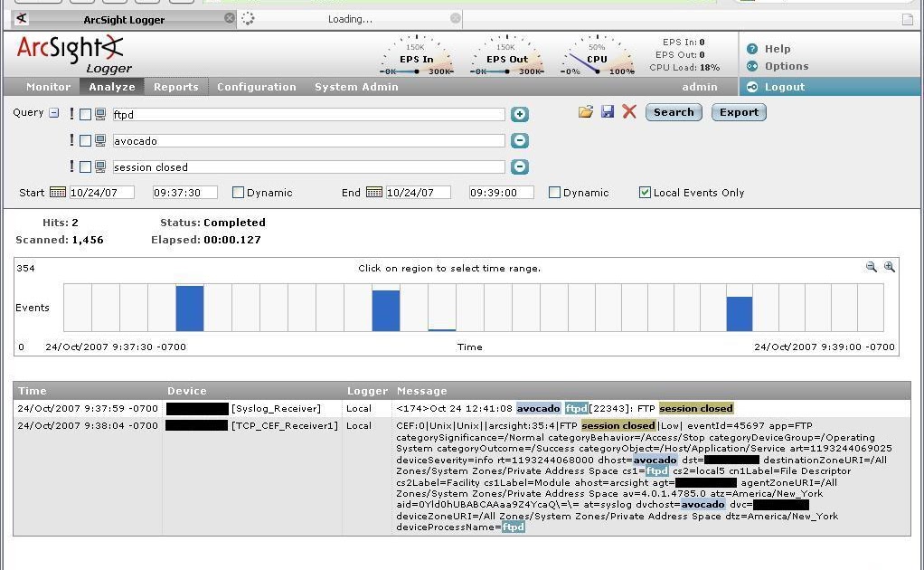The width and height of the screenshot is (924, 570).
Task: Switch to the ArcSight Logger browser tab
Action: tap(124, 19)
